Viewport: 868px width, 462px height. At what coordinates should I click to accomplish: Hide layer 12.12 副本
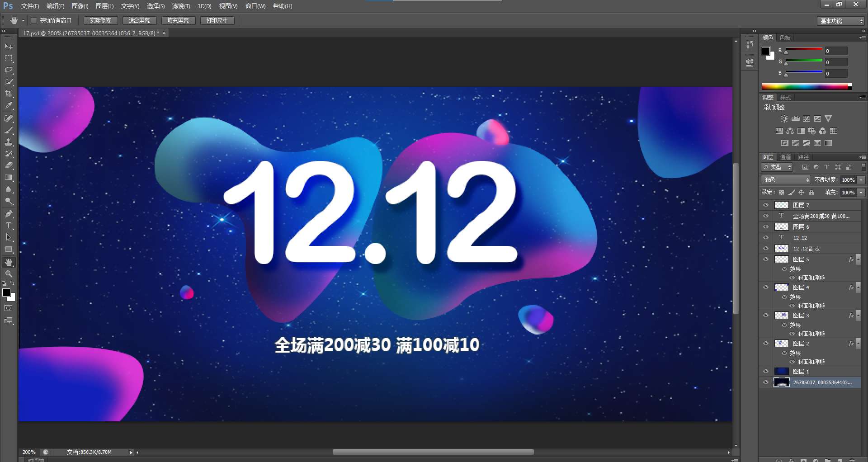[x=766, y=248]
